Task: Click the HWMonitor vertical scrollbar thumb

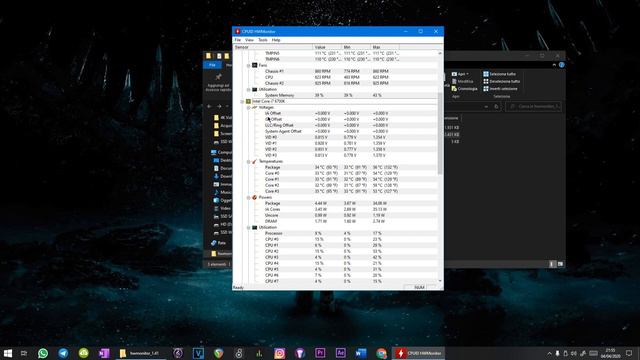Action: pyautogui.click(x=440, y=133)
